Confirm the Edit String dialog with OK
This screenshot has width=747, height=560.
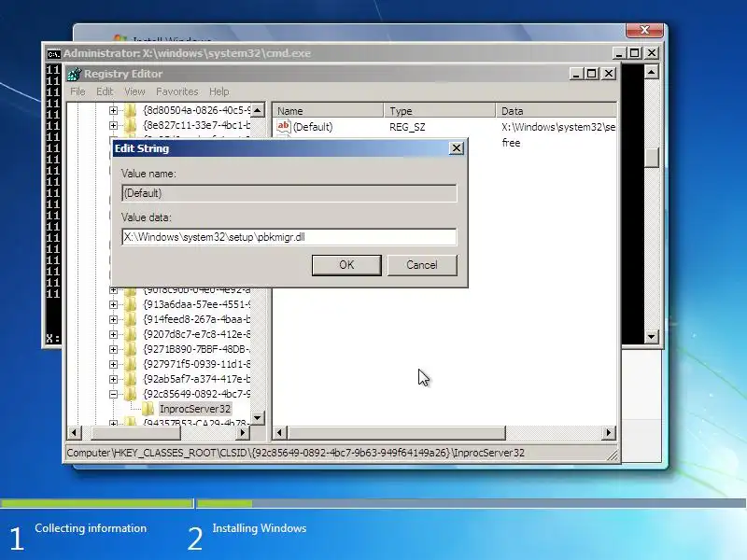click(x=346, y=265)
